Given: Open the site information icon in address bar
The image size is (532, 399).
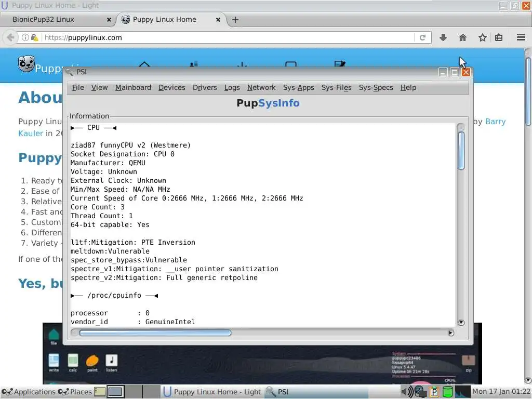Looking at the screenshot, I should pyautogui.click(x=25, y=37).
